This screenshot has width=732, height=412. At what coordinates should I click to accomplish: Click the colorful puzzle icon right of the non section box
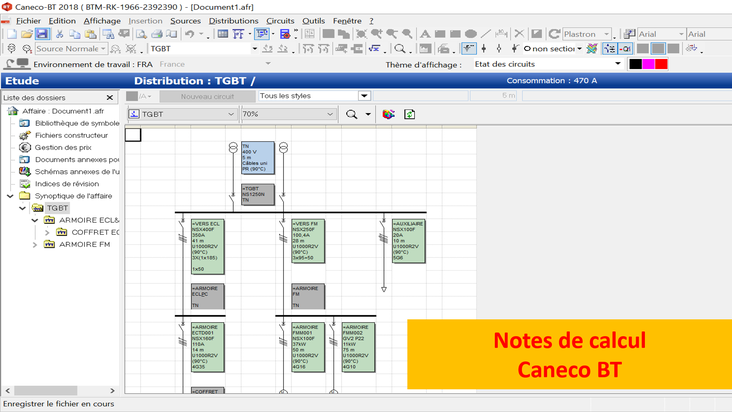click(592, 49)
